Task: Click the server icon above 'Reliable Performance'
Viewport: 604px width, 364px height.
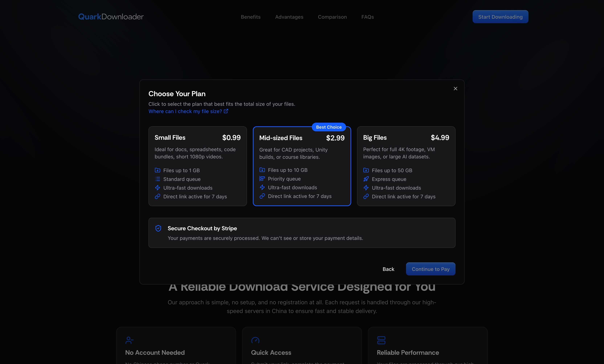Action: pyautogui.click(x=381, y=340)
